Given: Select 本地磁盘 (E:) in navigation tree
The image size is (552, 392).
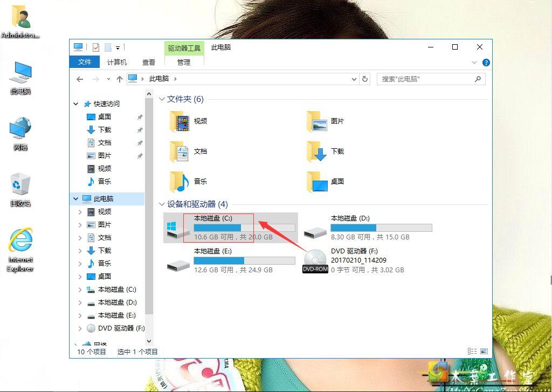Looking at the screenshot, I should coord(117,315).
